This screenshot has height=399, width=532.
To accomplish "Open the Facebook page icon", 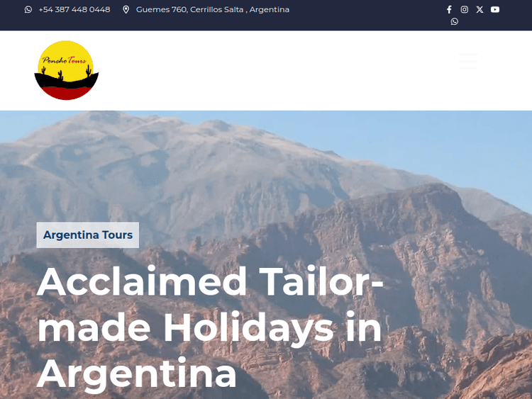I will [x=449, y=9].
